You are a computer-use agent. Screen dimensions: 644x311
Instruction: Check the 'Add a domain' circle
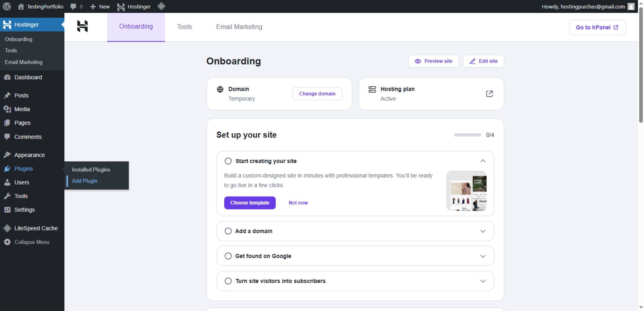click(x=228, y=231)
